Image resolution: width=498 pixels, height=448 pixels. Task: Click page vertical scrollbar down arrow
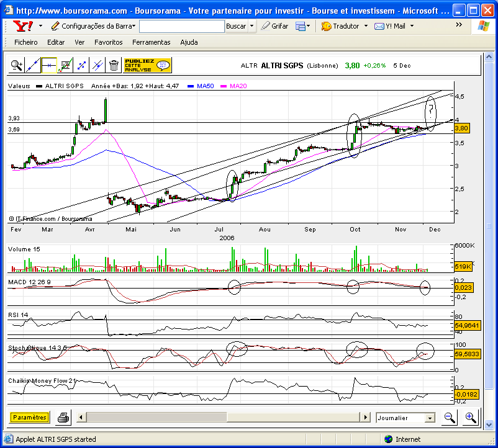[x=489, y=424]
